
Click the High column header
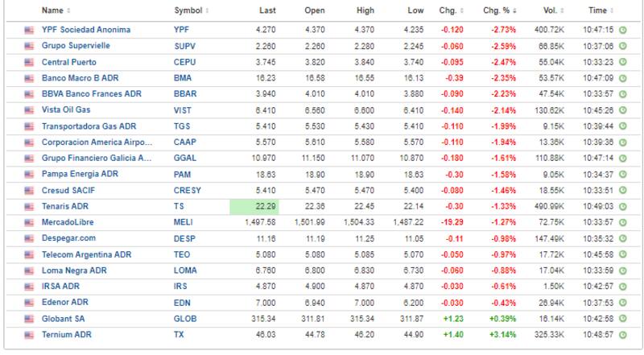coord(365,10)
